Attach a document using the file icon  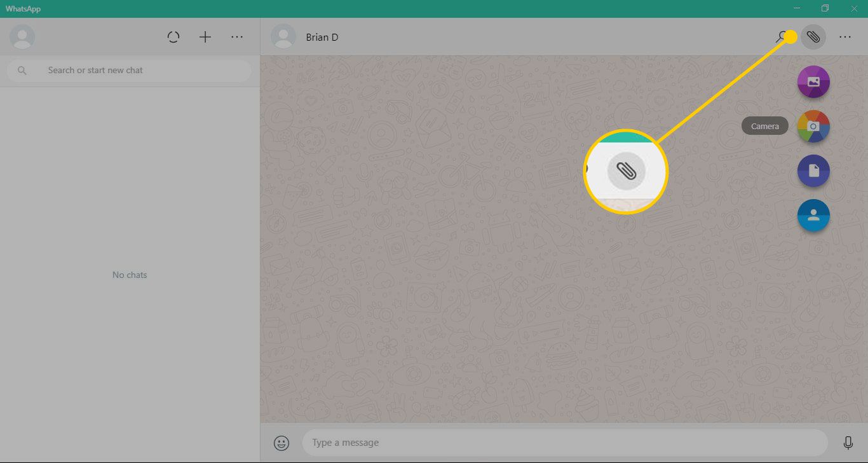click(x=813, y=171)
